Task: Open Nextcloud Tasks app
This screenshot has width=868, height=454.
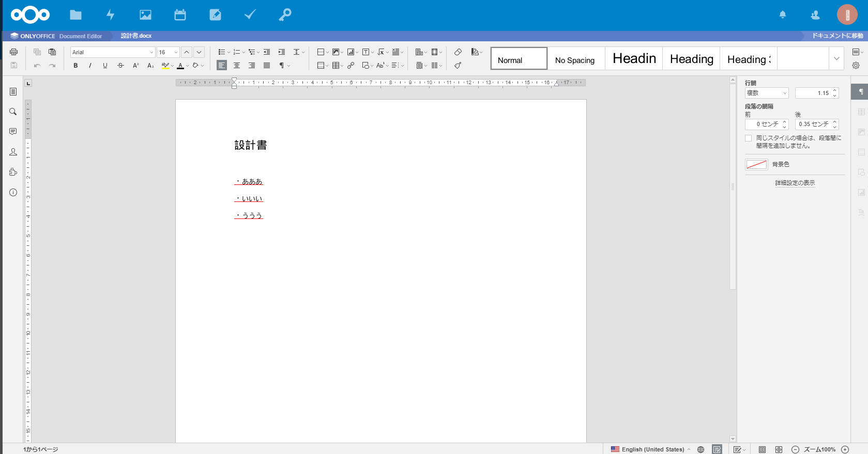Action: 250,15
